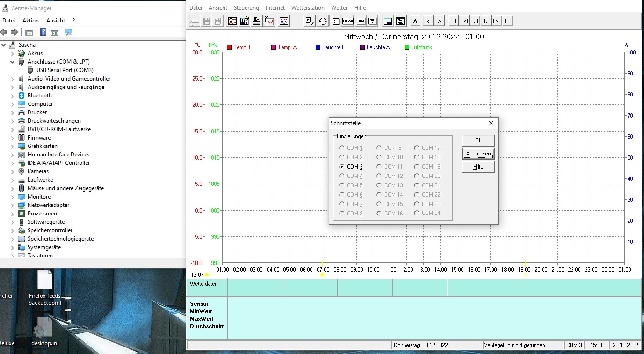
Task: Select USB Serial Port (COM3) entry
Action: pos(65,70)
